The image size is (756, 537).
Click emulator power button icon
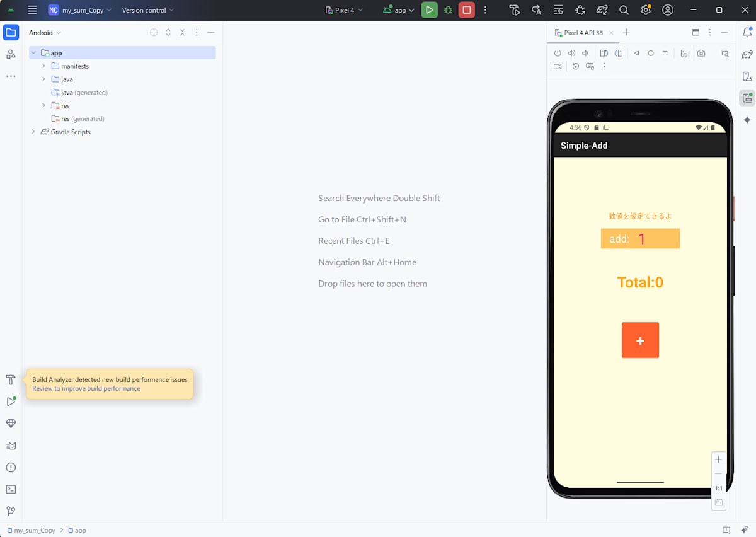pos(558,54)
